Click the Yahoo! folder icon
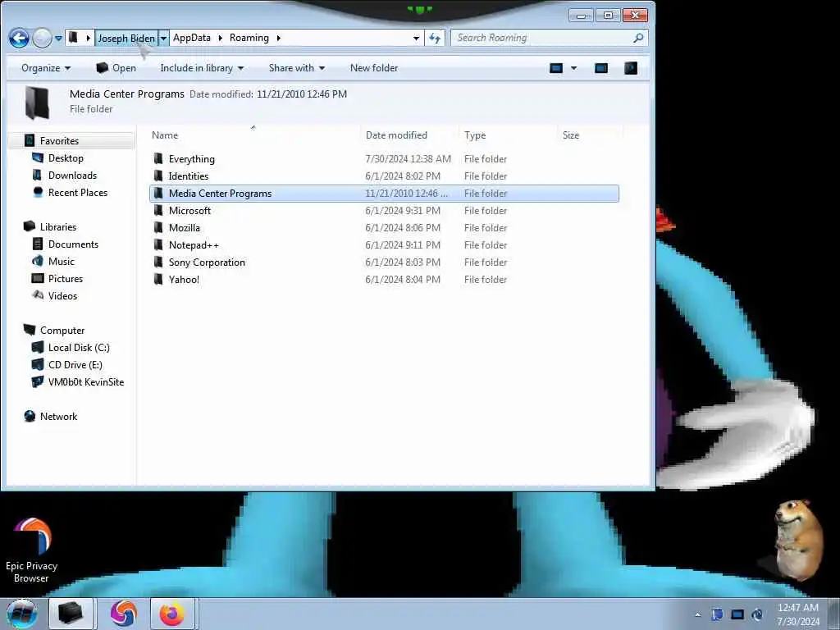This screenshot has height=630, width=840. click(158, 279)
